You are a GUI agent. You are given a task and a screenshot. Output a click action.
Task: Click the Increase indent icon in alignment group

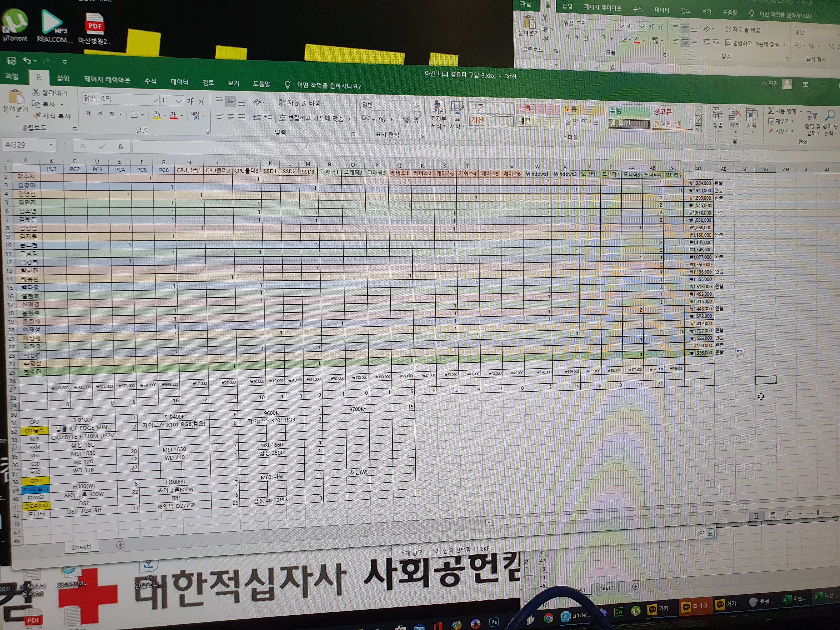pos(267,117)
